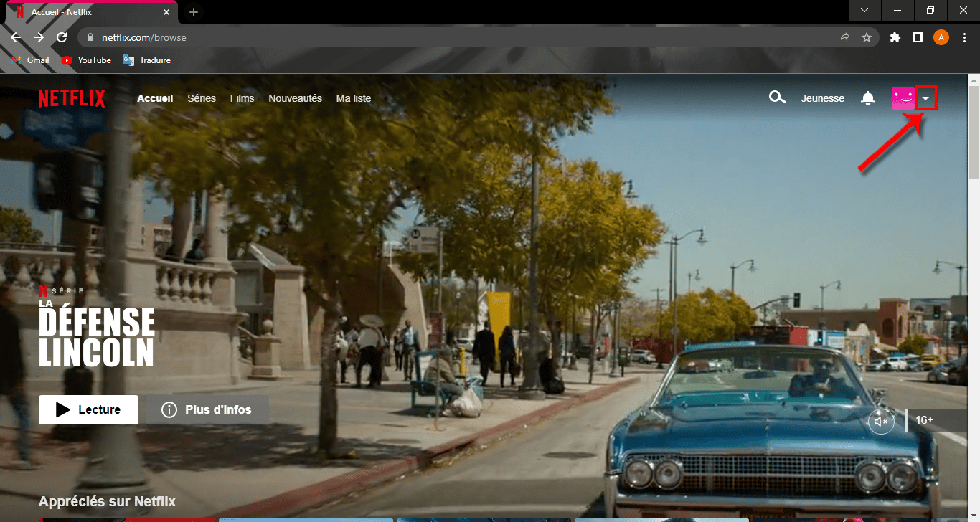This screenshot has height=522, width=980.
Task: Open Ma liste section
Action: (x=354, y=98)
